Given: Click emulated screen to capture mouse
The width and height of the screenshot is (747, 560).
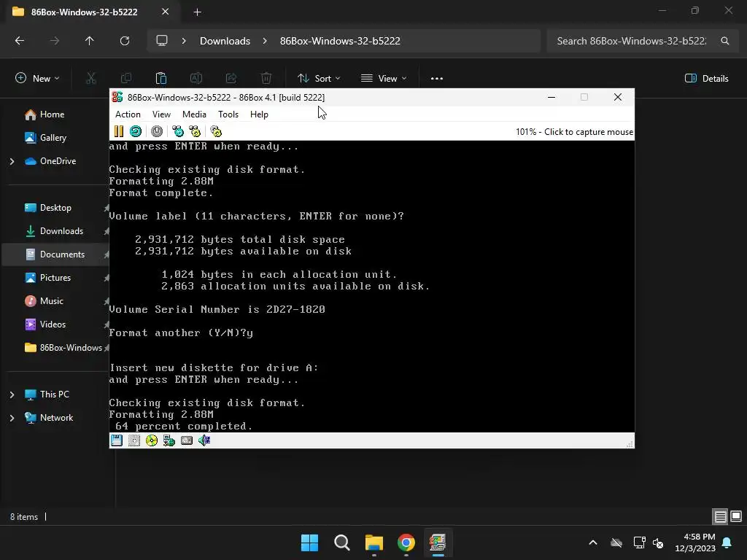Looking at the screenshot, I should [x=371, y=286].
